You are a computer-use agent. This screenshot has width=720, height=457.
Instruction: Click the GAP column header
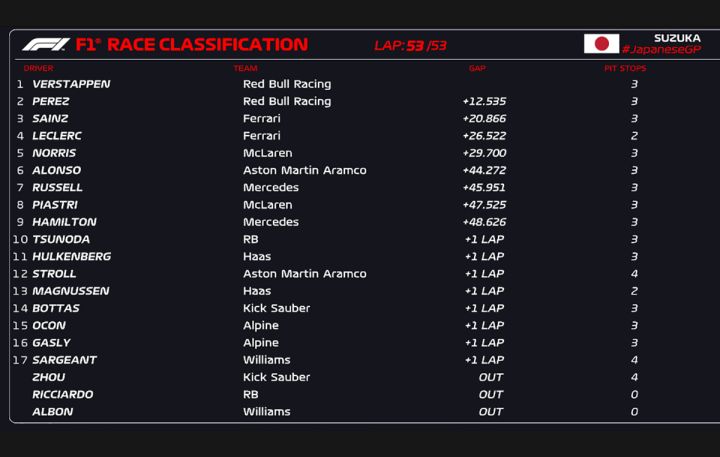(477, 68)
